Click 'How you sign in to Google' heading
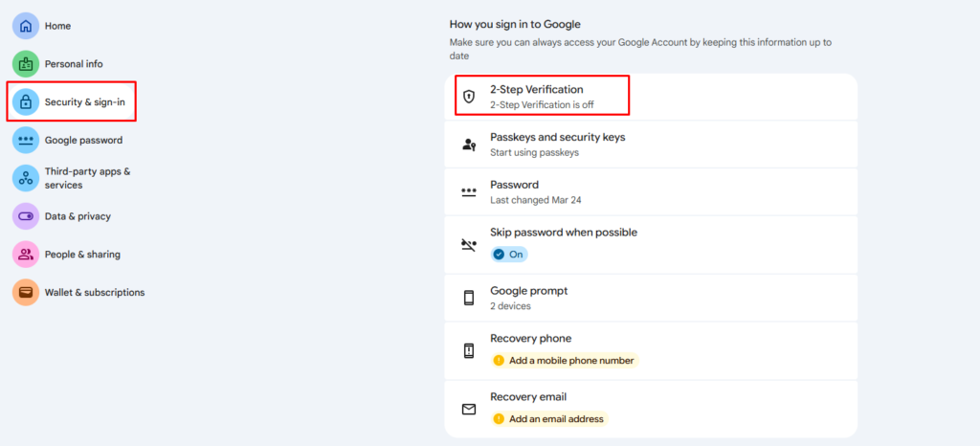Screen dimensions: 980x446 tap(515, 24)
